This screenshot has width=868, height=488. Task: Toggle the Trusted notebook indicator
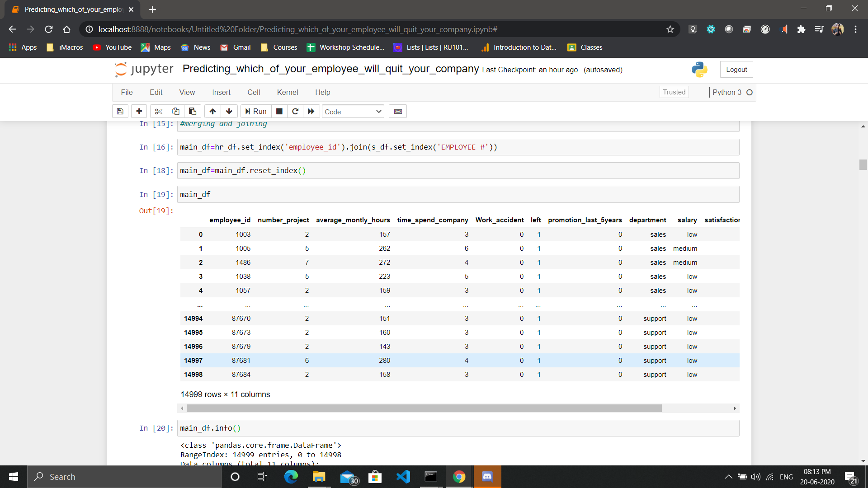tap(674, 92)
